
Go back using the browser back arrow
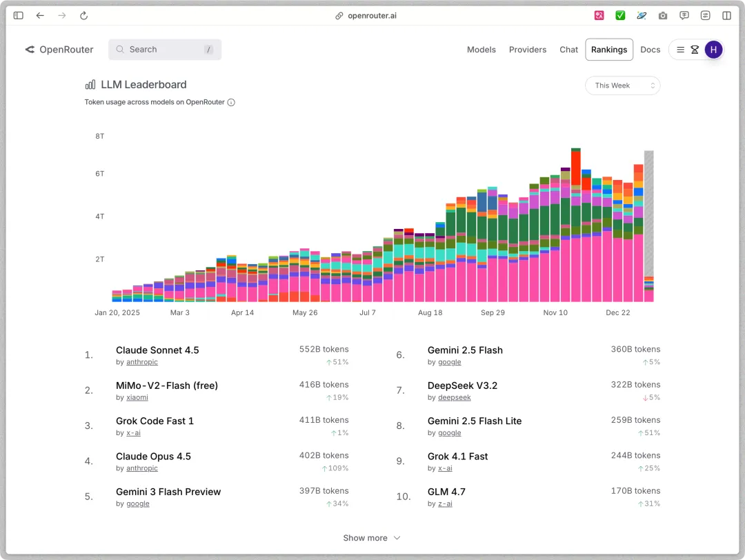coord(40,15)
